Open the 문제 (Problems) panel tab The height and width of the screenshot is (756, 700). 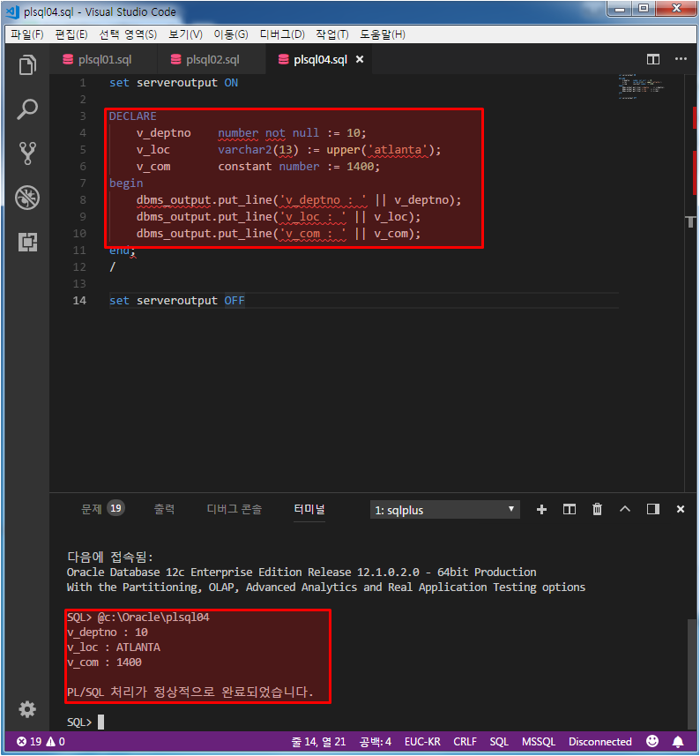coord(92,509)
